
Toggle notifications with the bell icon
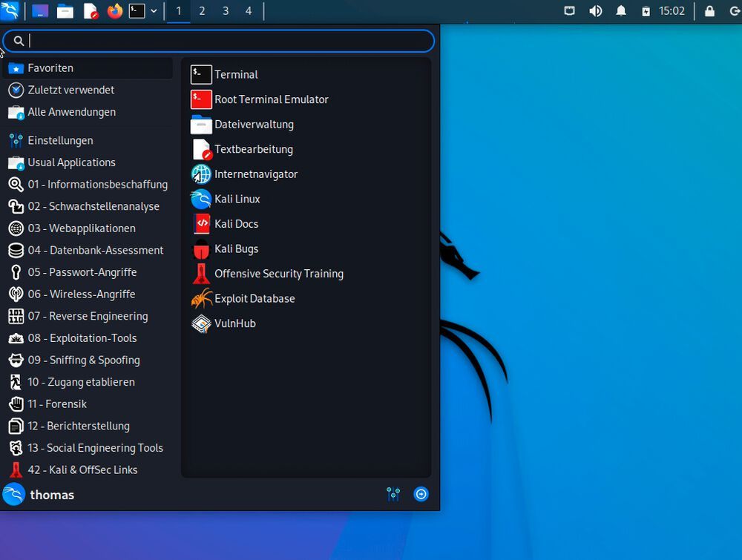[x=621, y=10]
